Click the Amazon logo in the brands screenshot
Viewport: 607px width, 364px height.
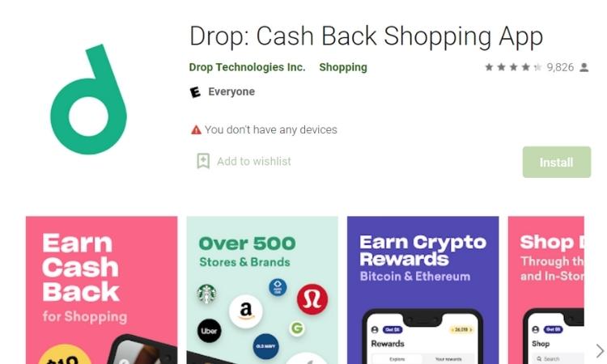[245, 311]
